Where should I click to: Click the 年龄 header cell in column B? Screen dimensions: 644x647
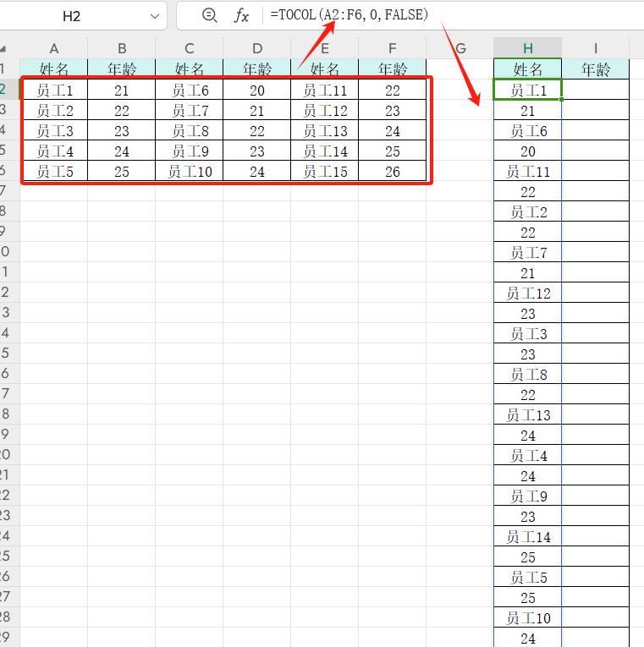121,68
